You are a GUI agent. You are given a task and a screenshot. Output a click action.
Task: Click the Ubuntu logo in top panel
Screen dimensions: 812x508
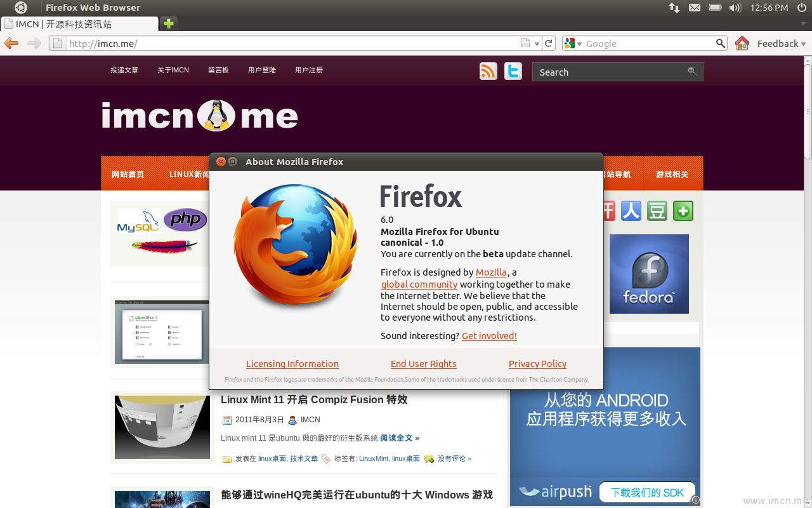pos(21,8)
